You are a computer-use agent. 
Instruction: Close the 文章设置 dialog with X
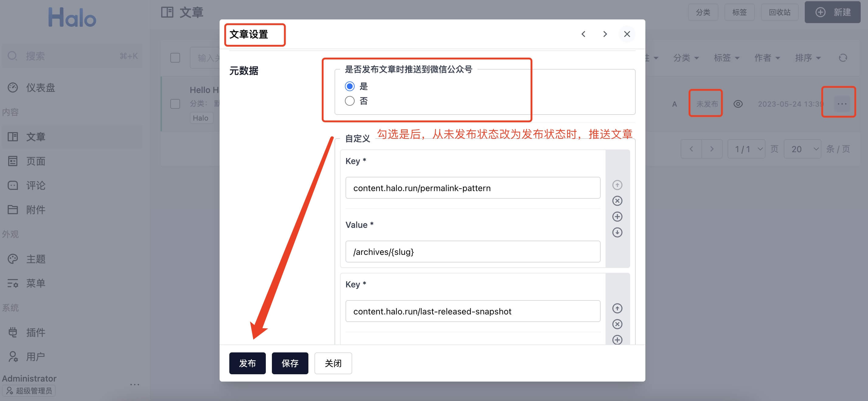[x=627, y=34]
